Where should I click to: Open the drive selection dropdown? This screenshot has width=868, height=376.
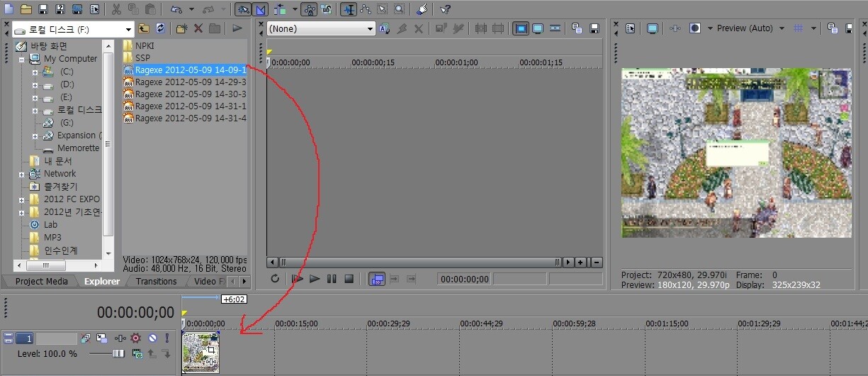(x=128, y=29)
